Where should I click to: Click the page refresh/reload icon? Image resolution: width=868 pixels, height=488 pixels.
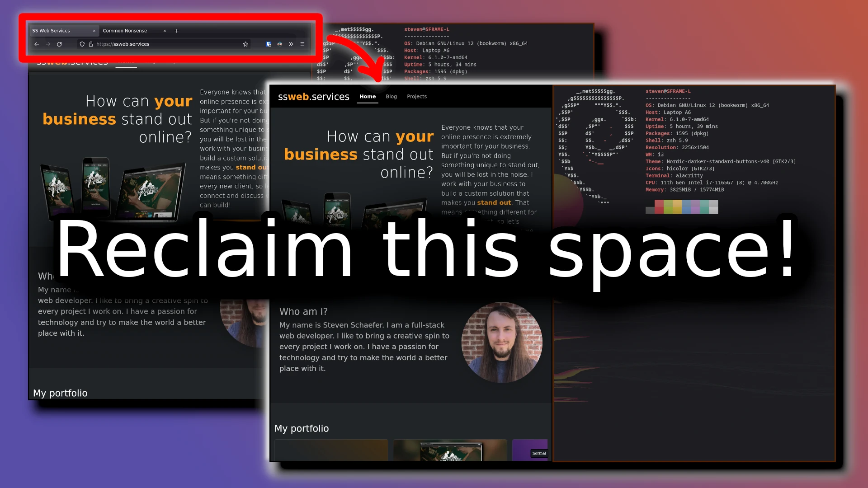point(60,44)
